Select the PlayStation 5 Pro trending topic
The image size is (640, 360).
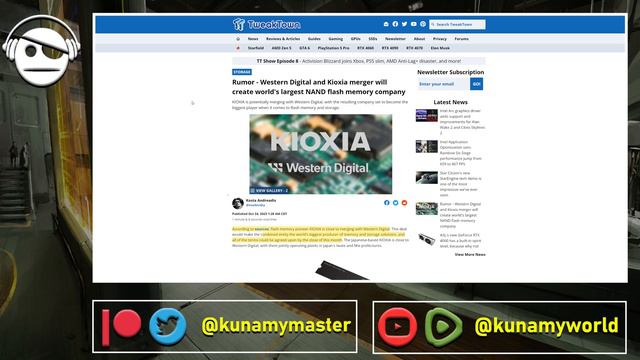pos(333,48)
